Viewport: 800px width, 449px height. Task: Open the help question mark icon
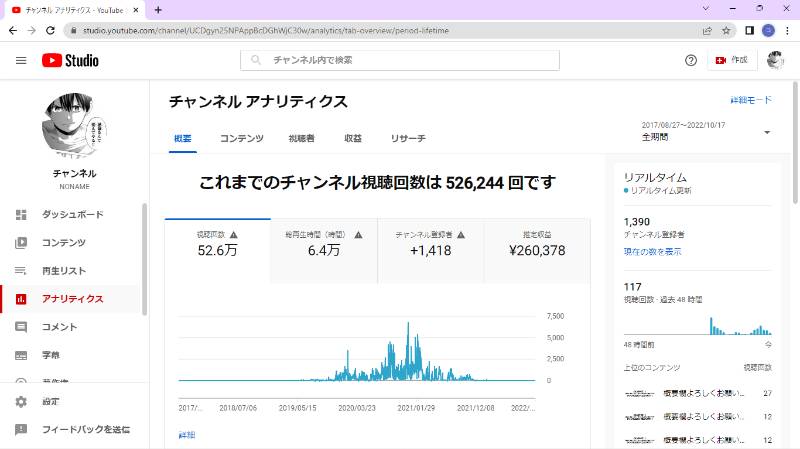690,61
